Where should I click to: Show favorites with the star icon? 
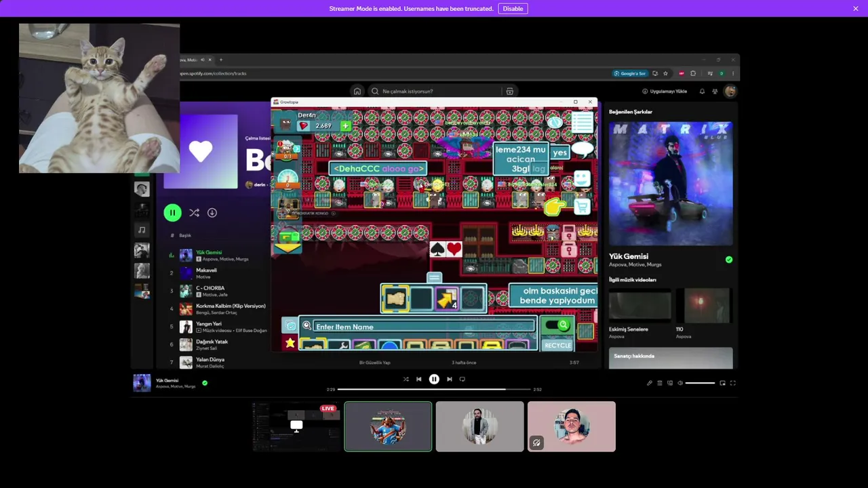click(x=290, y=343)
